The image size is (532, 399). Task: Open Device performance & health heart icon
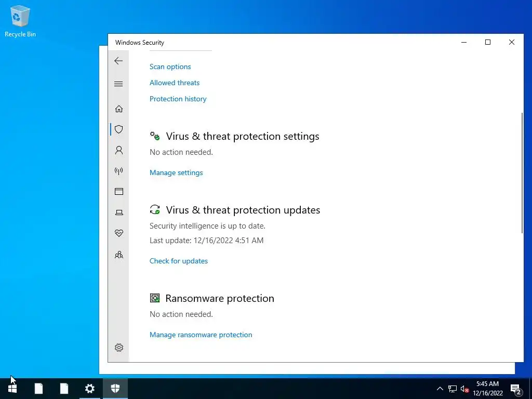[x=119, y=233]
